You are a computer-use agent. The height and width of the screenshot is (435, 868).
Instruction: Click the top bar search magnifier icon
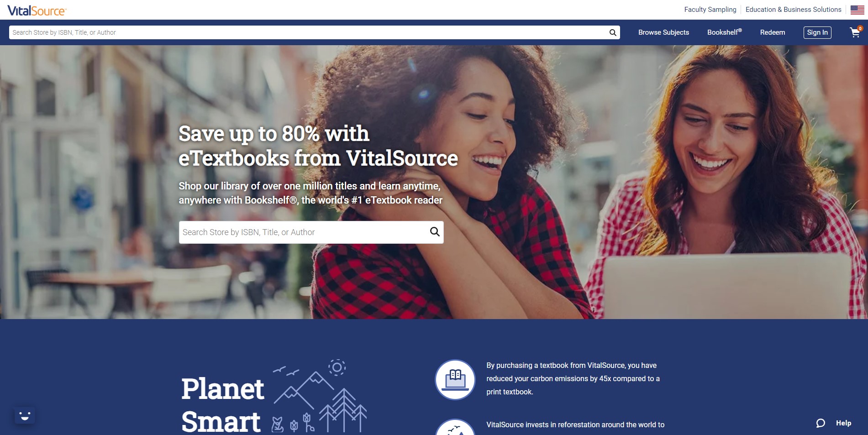tap(613, 32)
